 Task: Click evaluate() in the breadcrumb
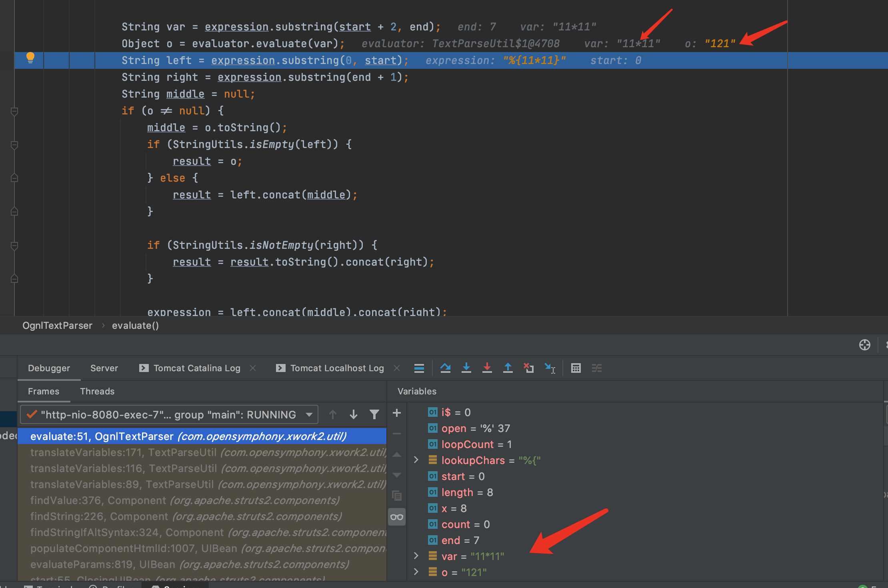(x=135, y=326)
